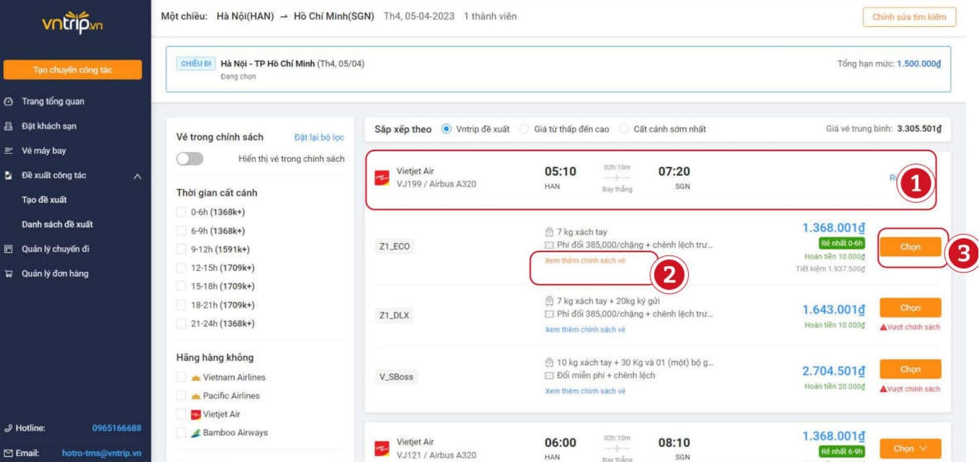
Task: Click Tạo chuyến công tác button
Action: click(73, 70)
